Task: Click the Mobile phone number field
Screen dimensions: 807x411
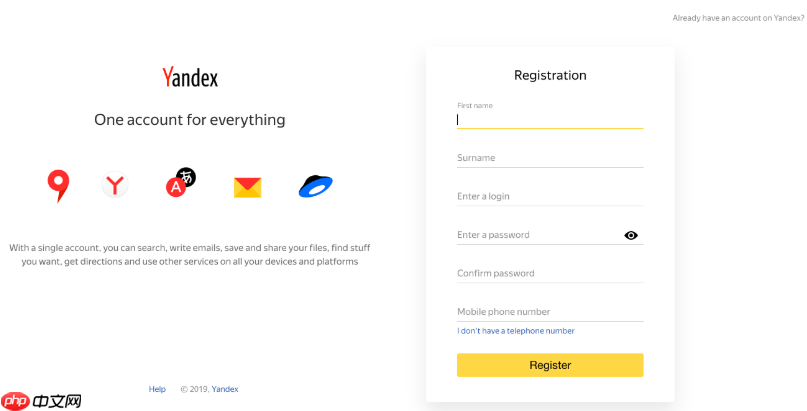Action: pyautogui.click(x=549, y=311)
